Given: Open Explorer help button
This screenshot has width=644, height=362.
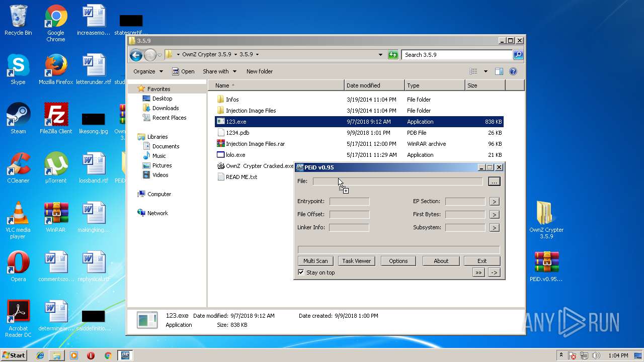Looking at the screenshot, I should (x=513, y=71).
